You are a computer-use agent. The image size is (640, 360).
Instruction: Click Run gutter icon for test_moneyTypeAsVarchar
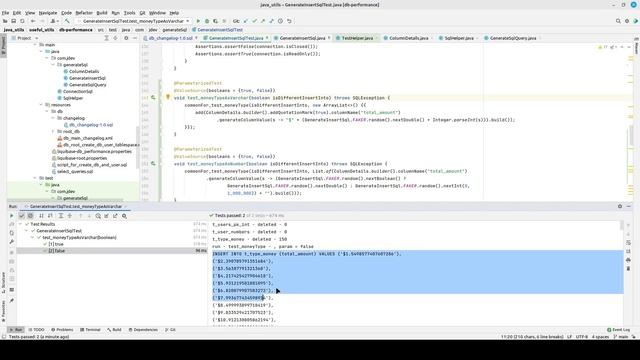click(x=153, y=98)
